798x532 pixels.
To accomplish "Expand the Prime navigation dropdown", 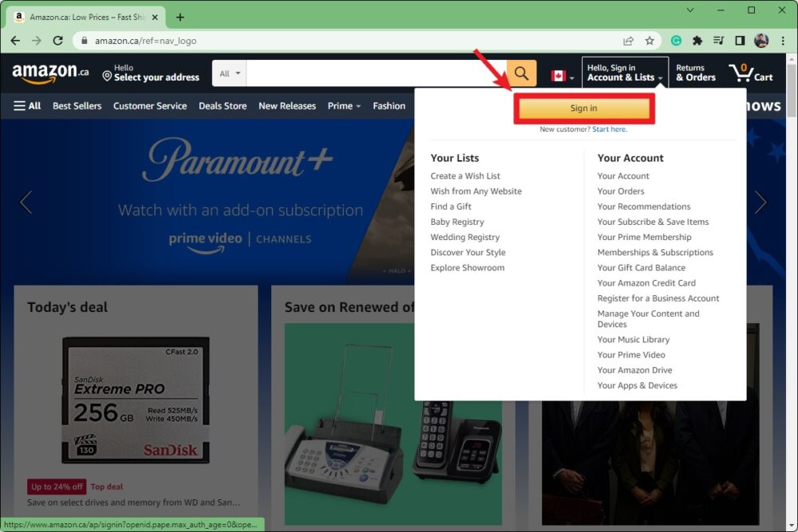I will (344, 105).
